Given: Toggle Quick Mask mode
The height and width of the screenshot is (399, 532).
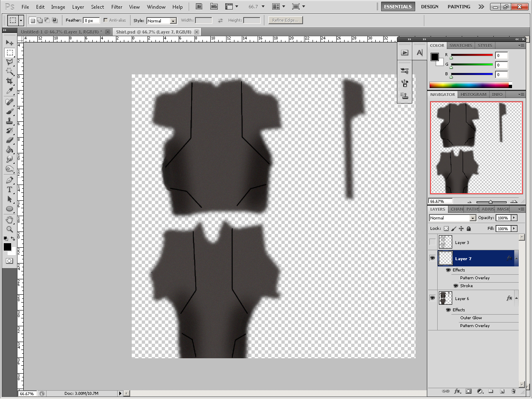Looking at the screenshot, I should click(10, 261).
